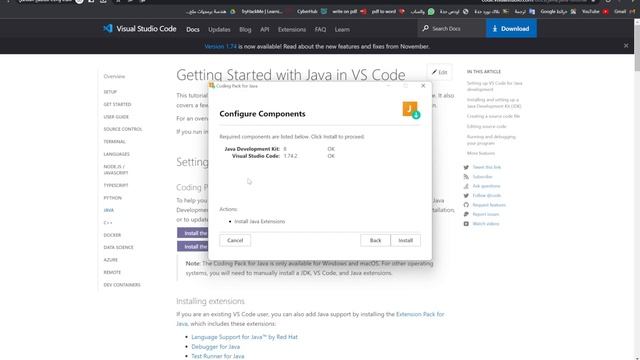Click the Version 1.74 link in the banner
The image size is (640, 360).
[x=220, y=47]
